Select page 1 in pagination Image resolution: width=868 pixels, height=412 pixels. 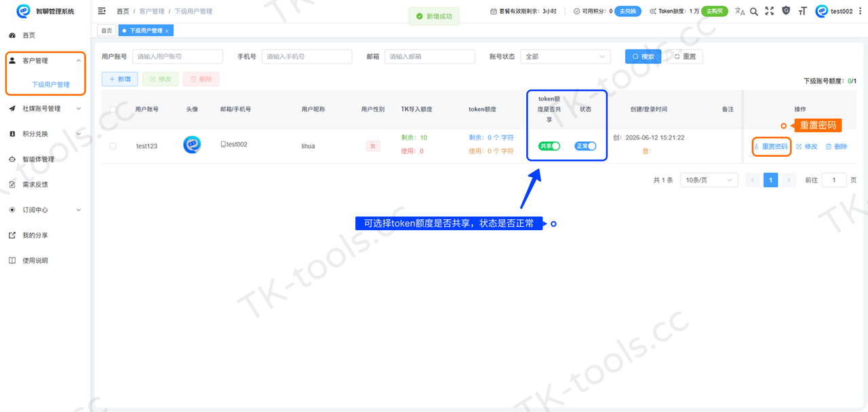770,180
